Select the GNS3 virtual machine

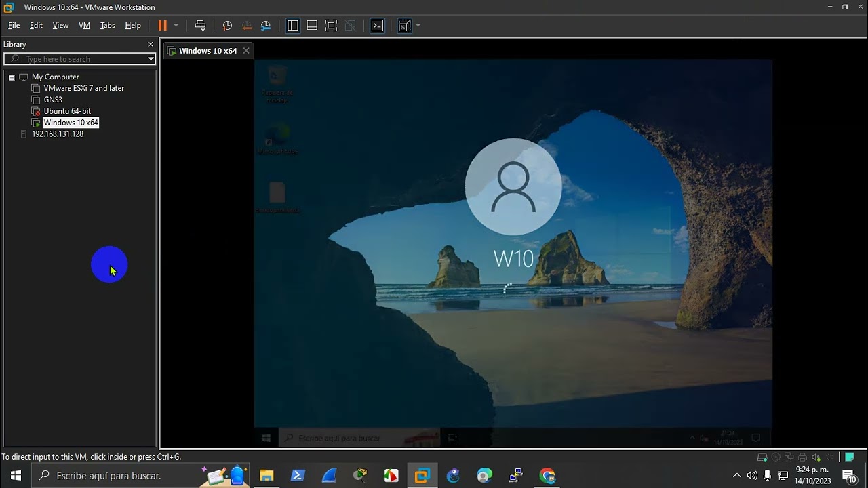click(53, 100)
